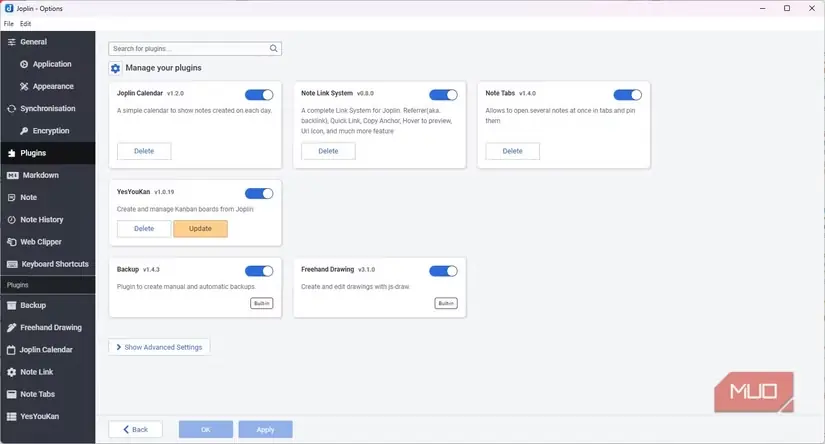Delete the Note Tabs plugin
This screenshot has height=444, width=825.
[512, 151]
